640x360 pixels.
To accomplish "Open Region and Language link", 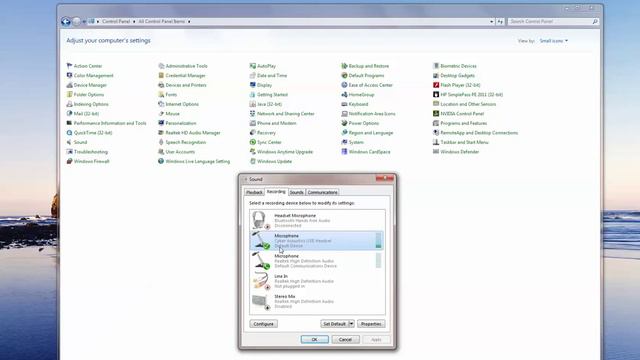I will coord(371,133).
